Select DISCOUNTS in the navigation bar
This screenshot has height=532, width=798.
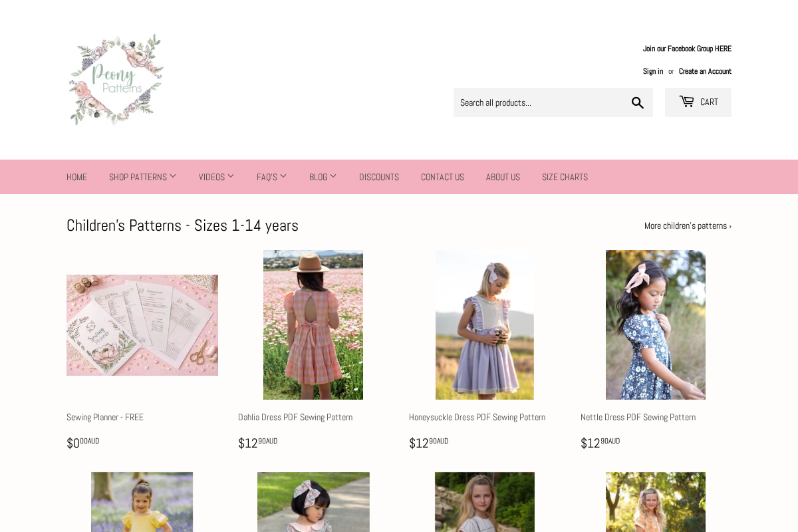pyautogui.click(x=378, y=177)
